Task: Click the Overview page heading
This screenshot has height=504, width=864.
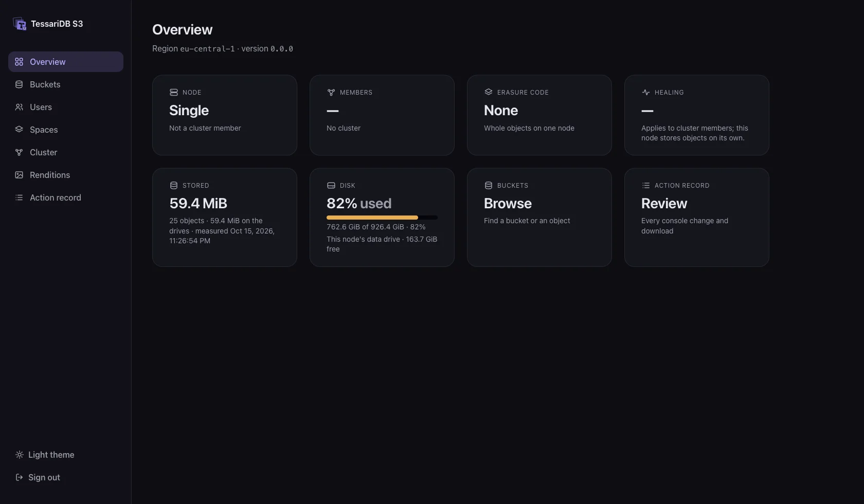Action: tap(183, 30)
